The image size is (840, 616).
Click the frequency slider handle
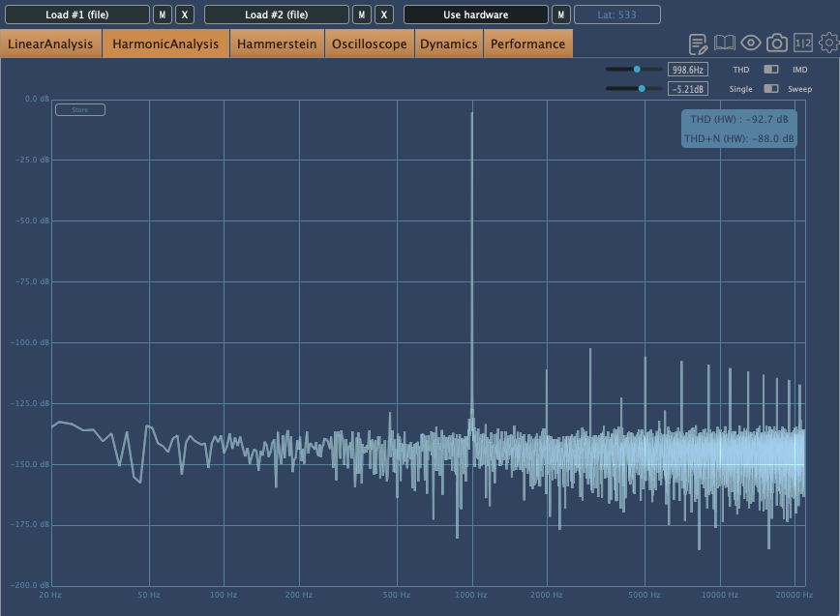point(637,70)
